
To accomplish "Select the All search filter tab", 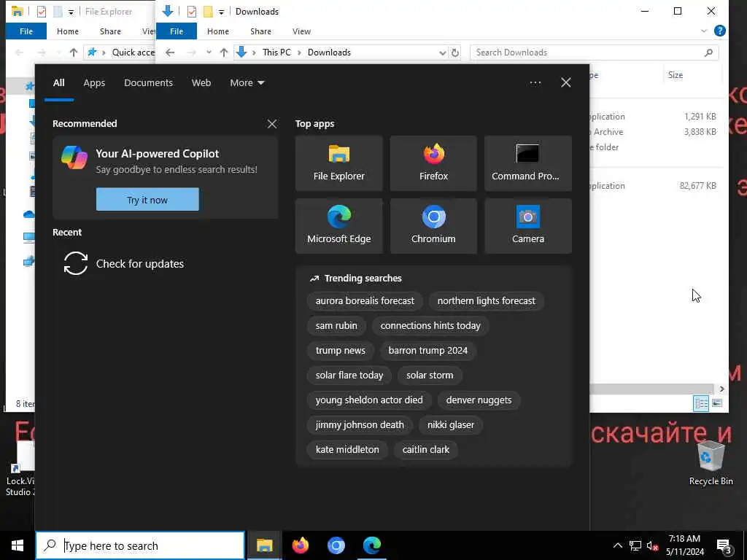I will [x=58, y=83].
